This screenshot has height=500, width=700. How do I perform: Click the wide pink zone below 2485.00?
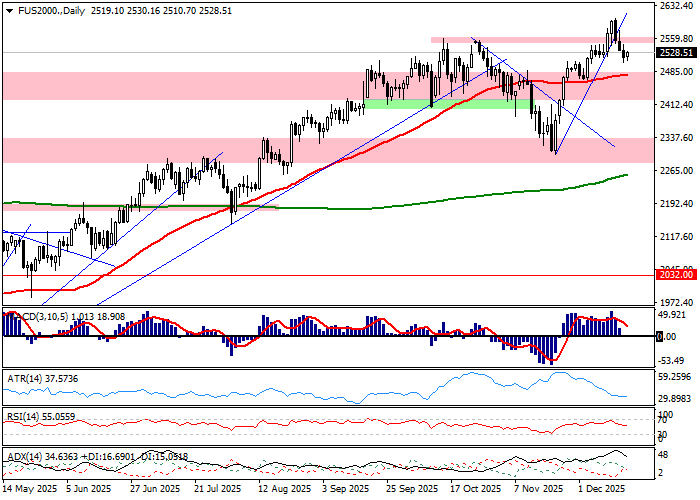[x=200, y=85]
